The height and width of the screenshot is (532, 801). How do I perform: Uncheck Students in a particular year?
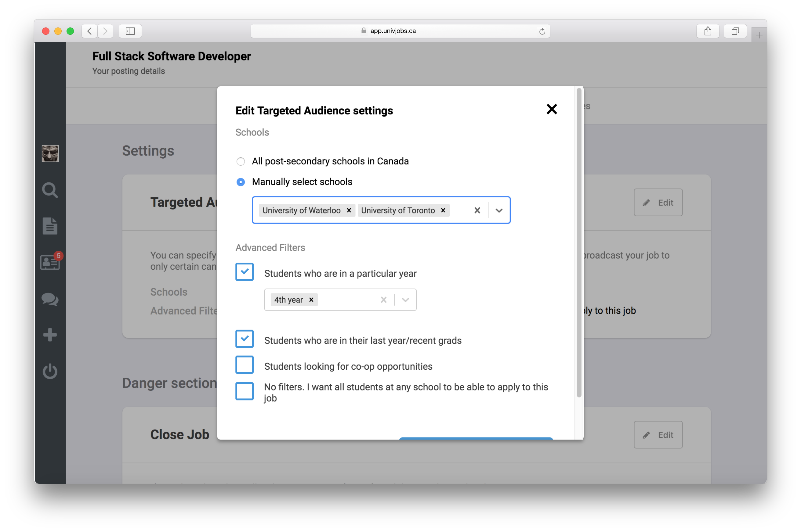245,272
